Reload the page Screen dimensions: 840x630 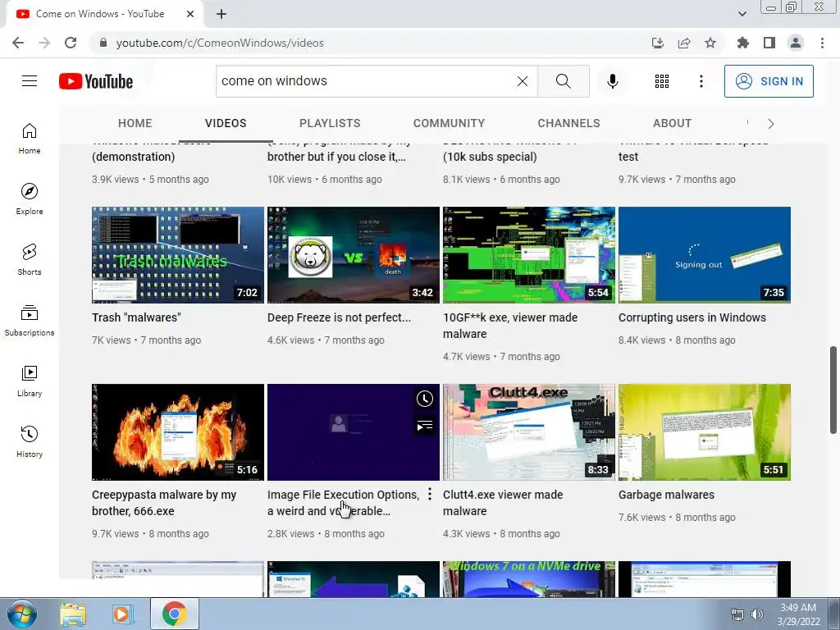[71, 43]
